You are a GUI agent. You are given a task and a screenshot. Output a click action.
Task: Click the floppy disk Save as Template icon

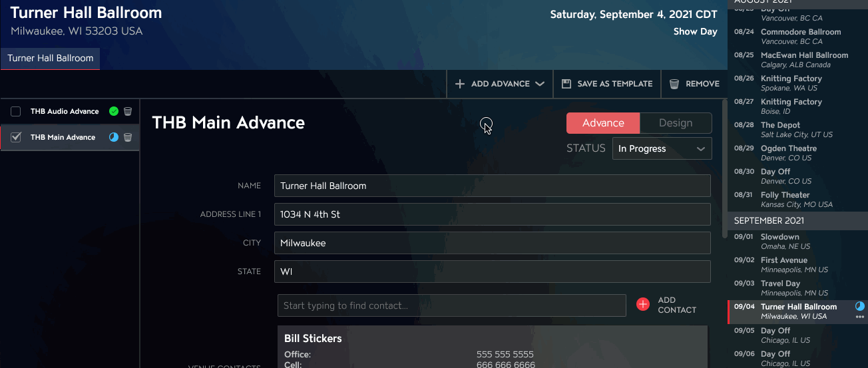(566, 84)
